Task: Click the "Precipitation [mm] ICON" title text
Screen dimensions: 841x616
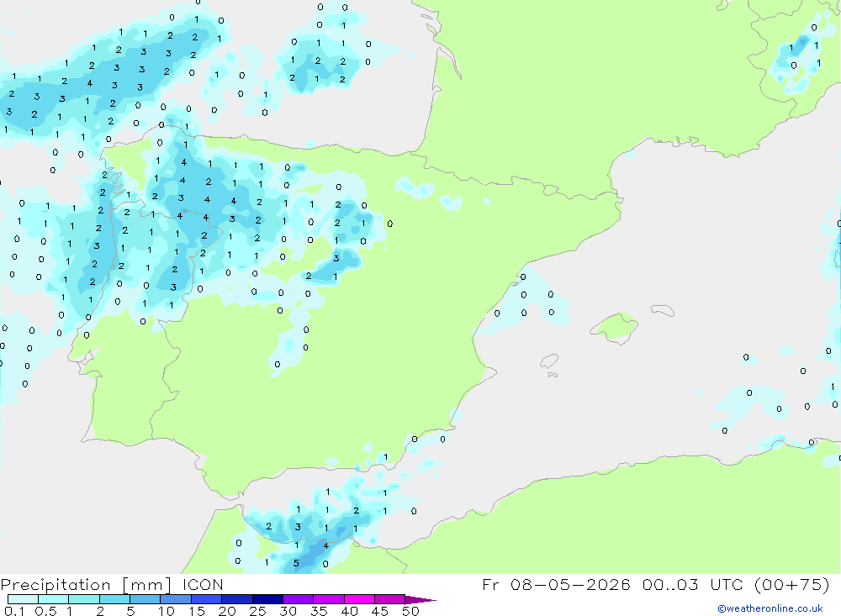Action: coord(112,585)
